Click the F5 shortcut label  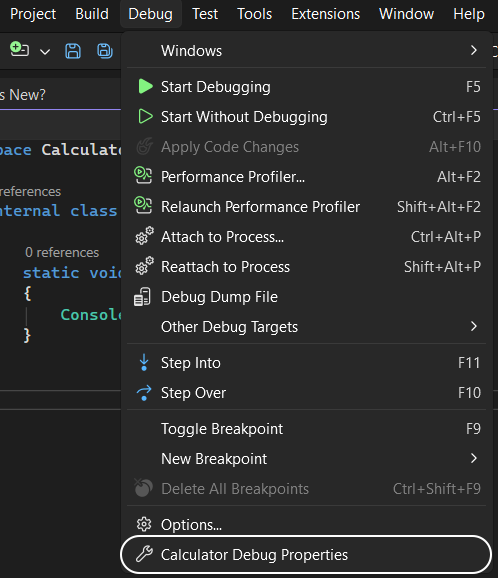coord(473,87)
